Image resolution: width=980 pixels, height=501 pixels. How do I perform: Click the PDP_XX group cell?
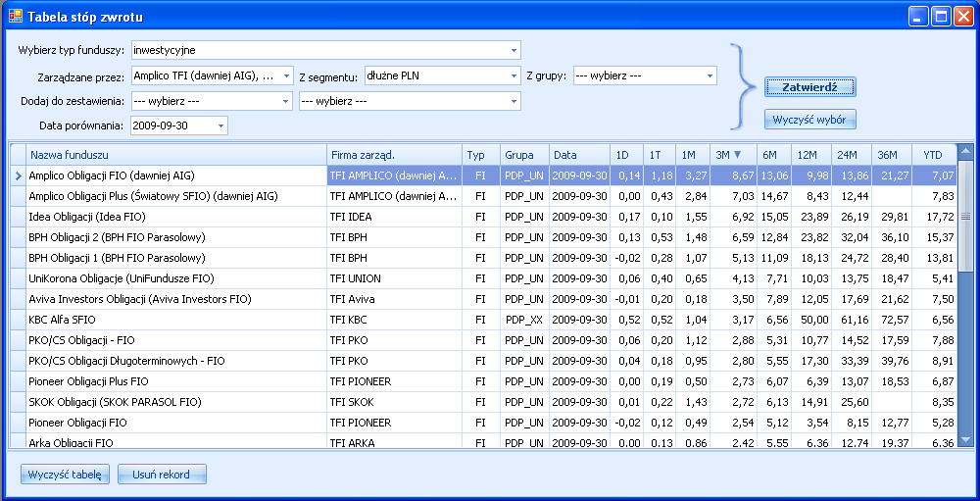click(x=525, y=321)
